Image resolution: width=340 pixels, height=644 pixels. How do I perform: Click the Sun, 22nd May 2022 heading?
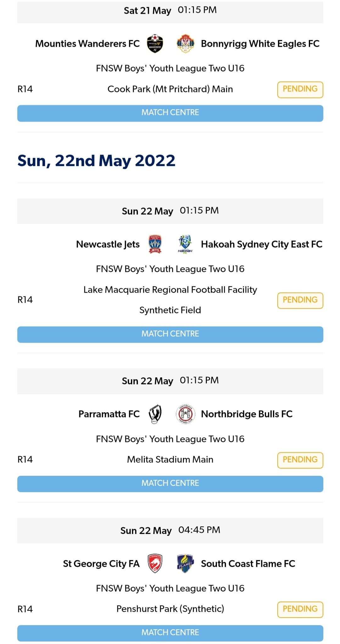click(x=96, y=161)
